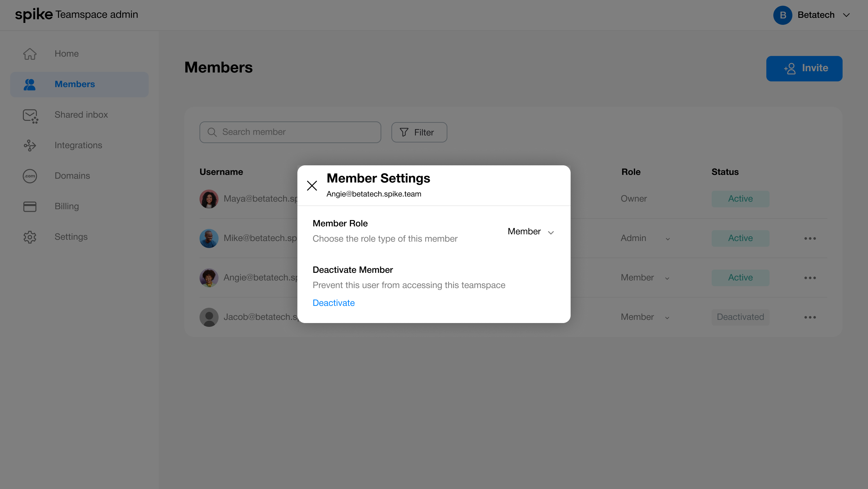Click the Settings gear icon
This screenshot has height=489, width=868.
[x=30, y=237]
